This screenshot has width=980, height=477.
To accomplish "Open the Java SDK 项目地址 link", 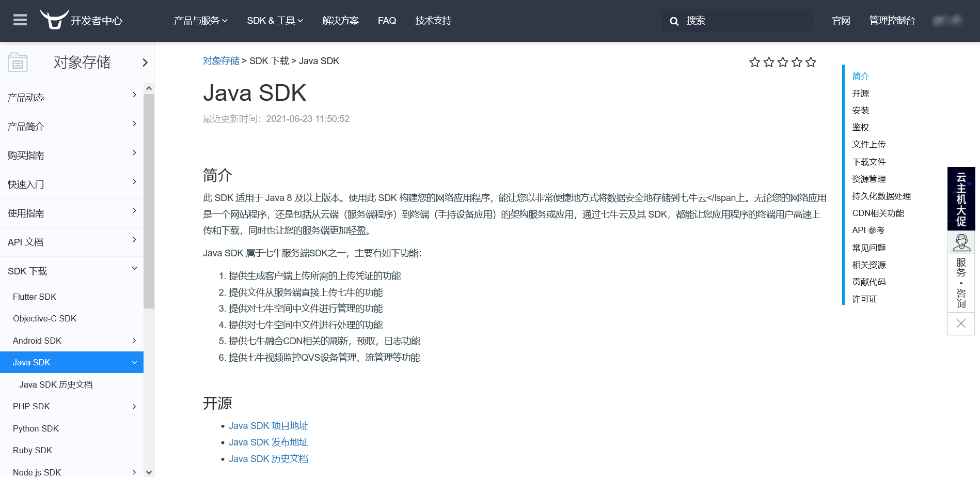I will (x=268, y=426).
